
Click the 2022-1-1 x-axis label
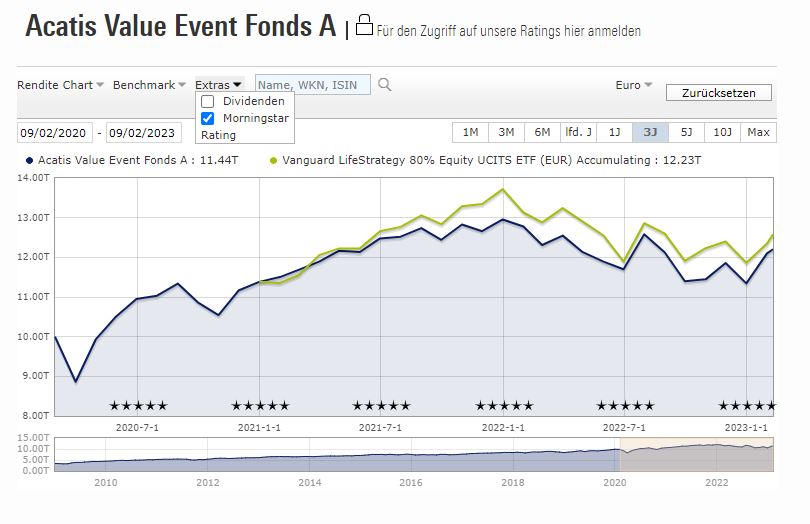503,428
